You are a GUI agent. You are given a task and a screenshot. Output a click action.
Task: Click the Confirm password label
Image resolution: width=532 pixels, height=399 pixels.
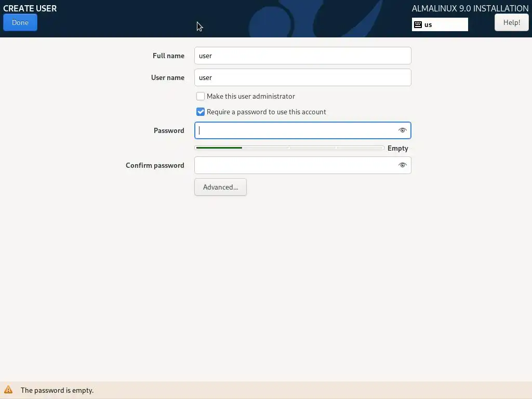[155, 165]
